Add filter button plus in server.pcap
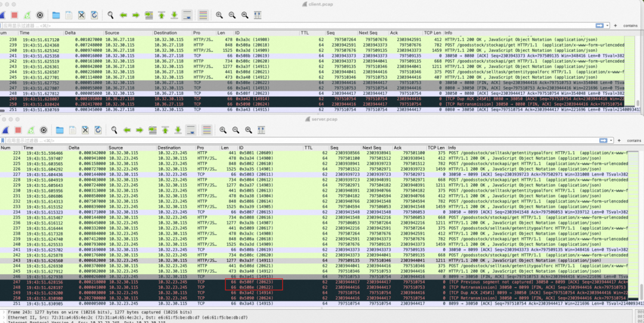This screenshot has height=323, width=644. [x=619, y=140]
